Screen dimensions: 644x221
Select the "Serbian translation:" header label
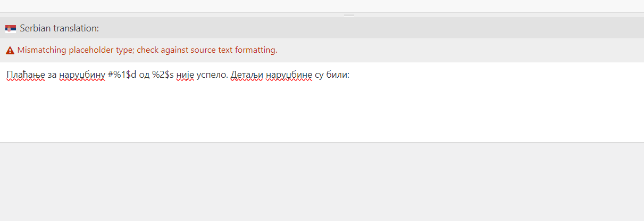coord(60,28)
